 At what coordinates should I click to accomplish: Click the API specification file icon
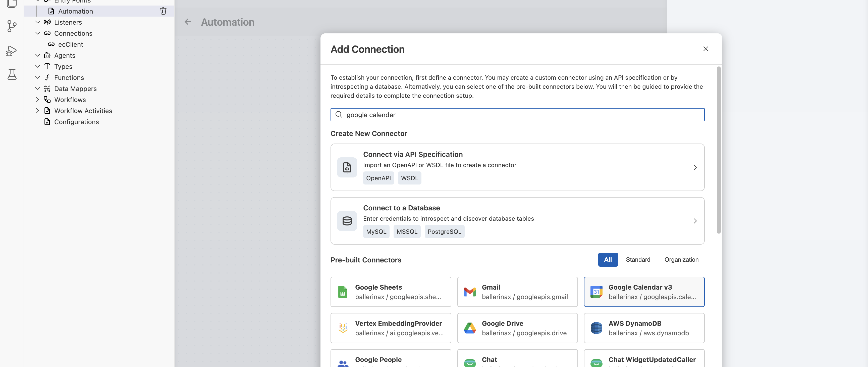pos(347,167)
